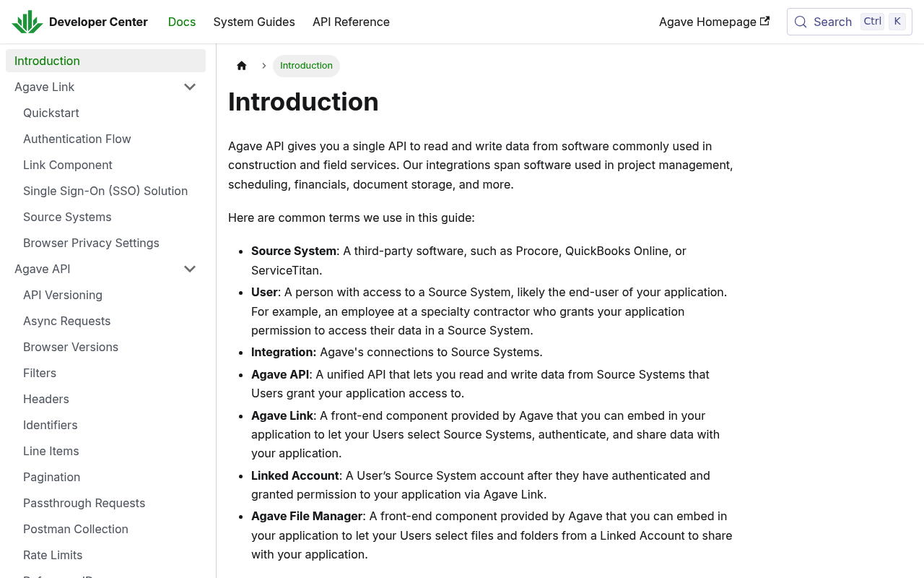Click the Introduction page heading
The image size is (924, 578).
303,102
